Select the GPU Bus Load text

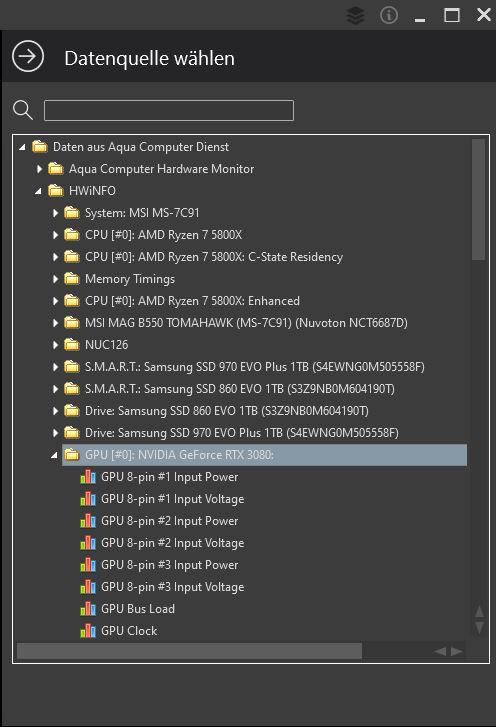click(x=138, y=609)
